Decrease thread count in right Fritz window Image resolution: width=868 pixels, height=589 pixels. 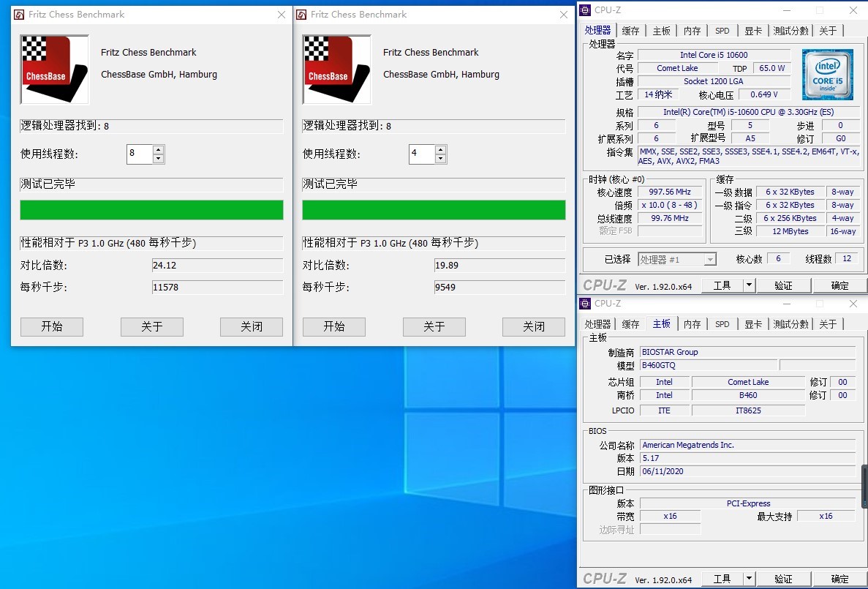[x=441, y=159]
